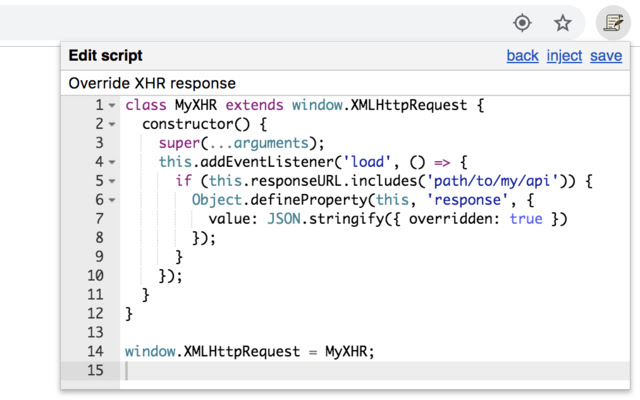Click line number 14 in the gutter
Screen dimensions: 640x400
tap(95, 352)
